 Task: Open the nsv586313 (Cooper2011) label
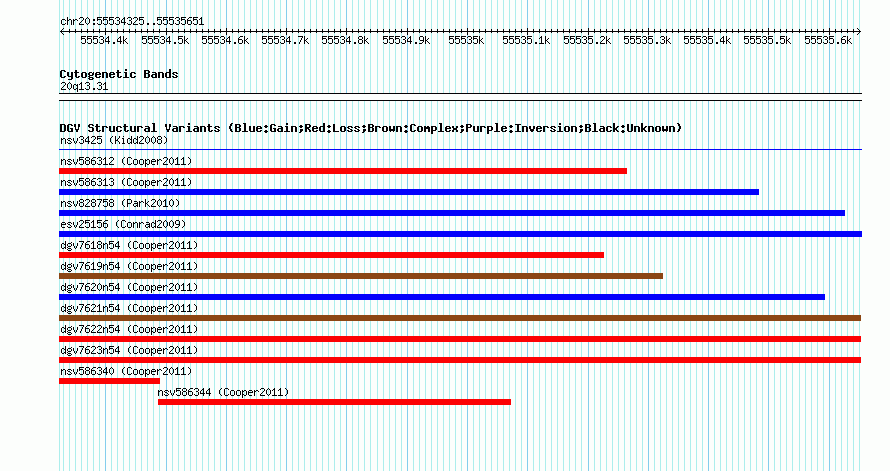[126, 182]
